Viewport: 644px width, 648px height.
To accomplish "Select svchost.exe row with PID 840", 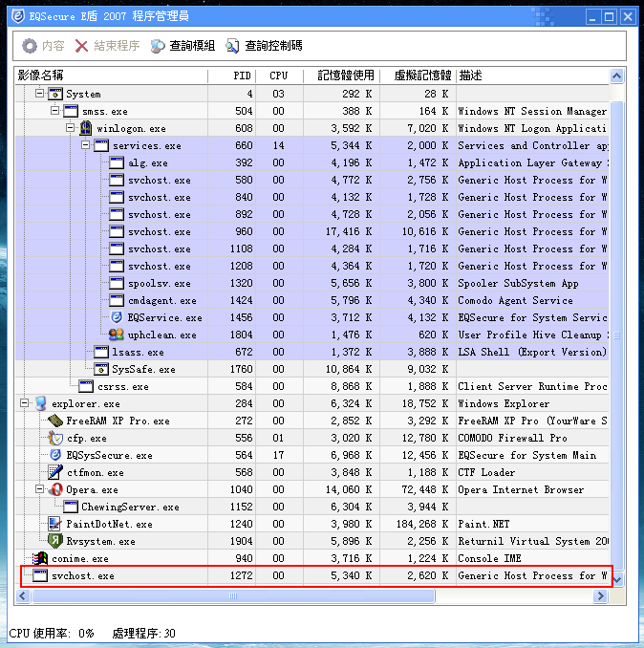I will tap(311, 197).
